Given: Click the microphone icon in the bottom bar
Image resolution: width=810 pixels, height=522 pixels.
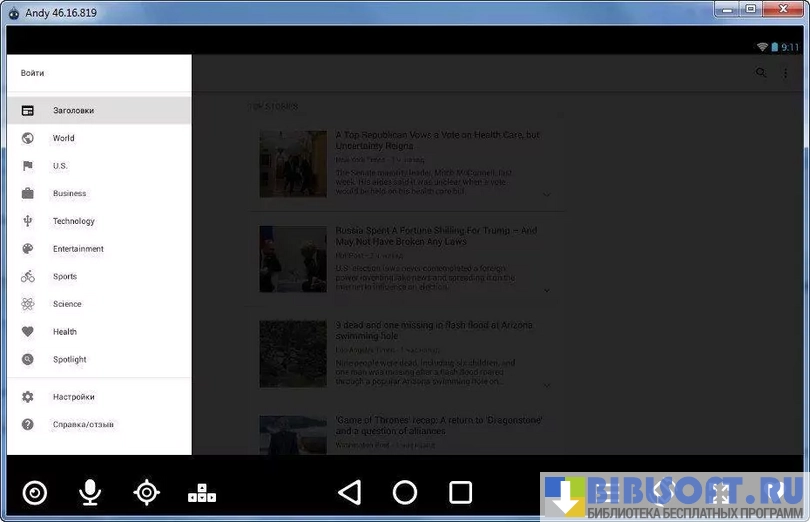Looking at the screenshot, I should tap(90, 492).
